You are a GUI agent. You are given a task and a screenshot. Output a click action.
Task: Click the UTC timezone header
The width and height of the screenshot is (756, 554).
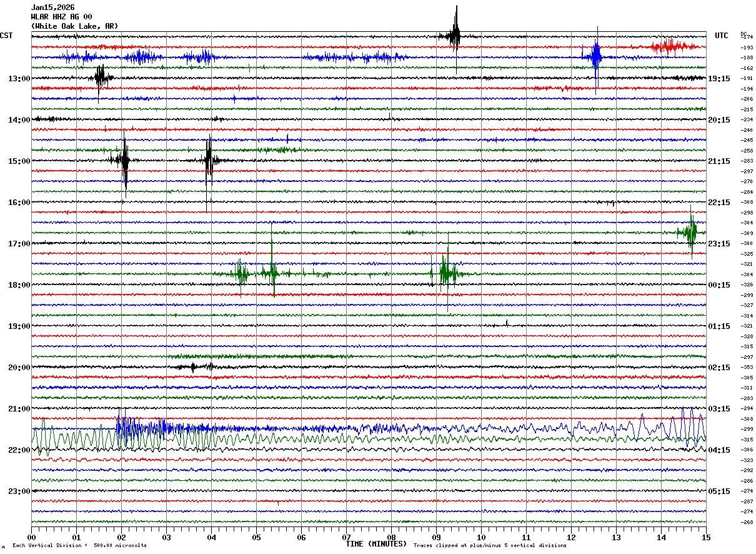click(x=721, y=36)
